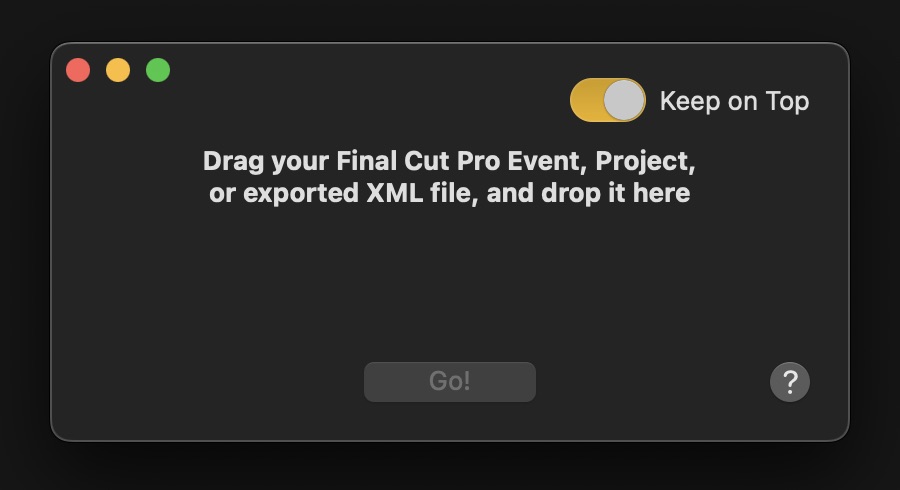Zoom the window with the green button
The image size is (900, 490).
click(158, 70)
